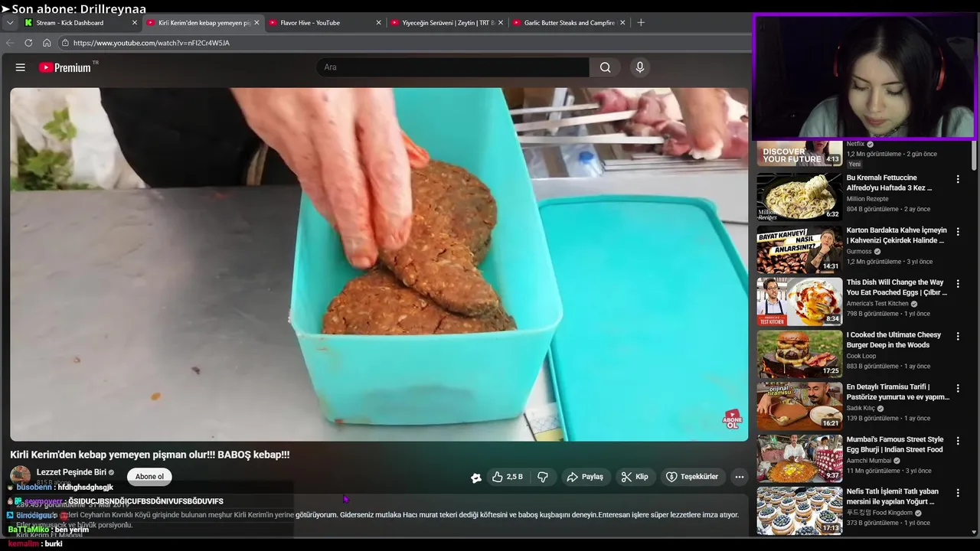This screenshot has width=980, height=551.
Task: Open options for En Detaylı Tiramisu video
Action: [958, 388]
